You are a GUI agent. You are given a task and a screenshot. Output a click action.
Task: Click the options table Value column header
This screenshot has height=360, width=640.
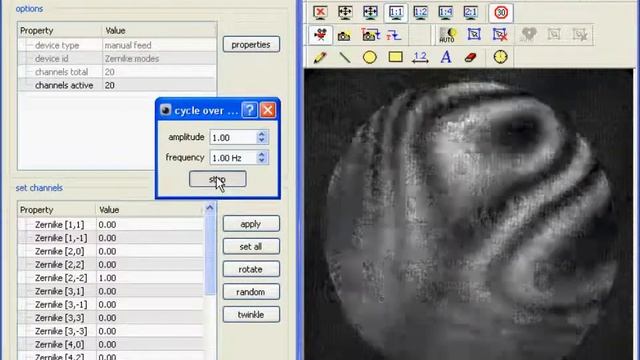coord(159,31)
